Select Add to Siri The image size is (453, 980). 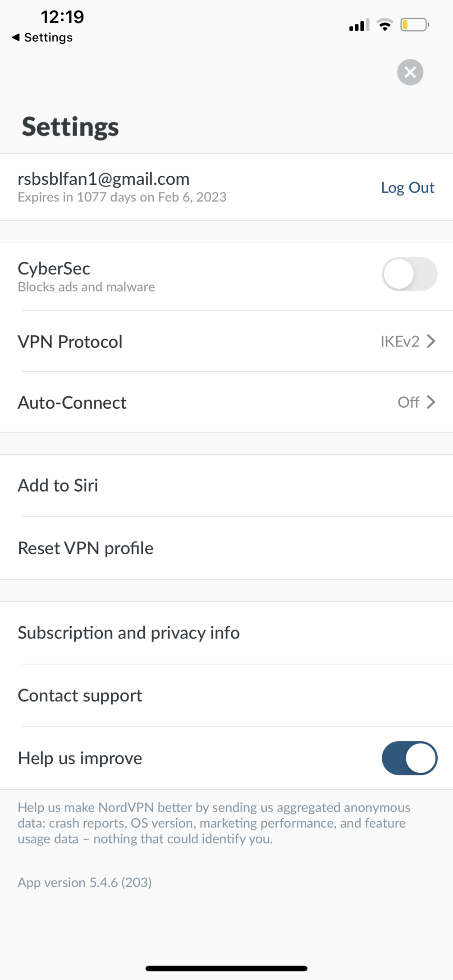(x=58, y=485)
